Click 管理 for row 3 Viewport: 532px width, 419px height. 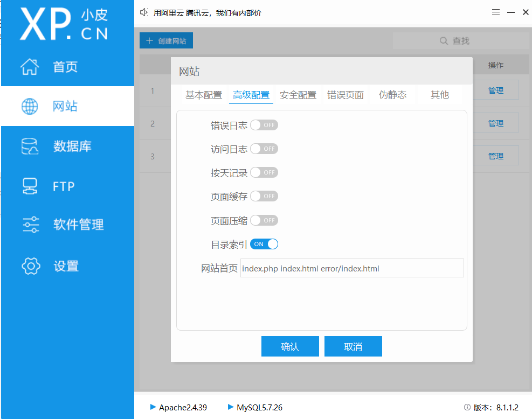click(496, 156)
